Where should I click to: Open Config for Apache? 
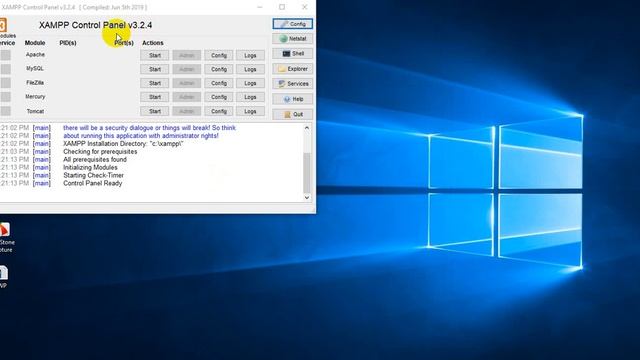[219, 55]
